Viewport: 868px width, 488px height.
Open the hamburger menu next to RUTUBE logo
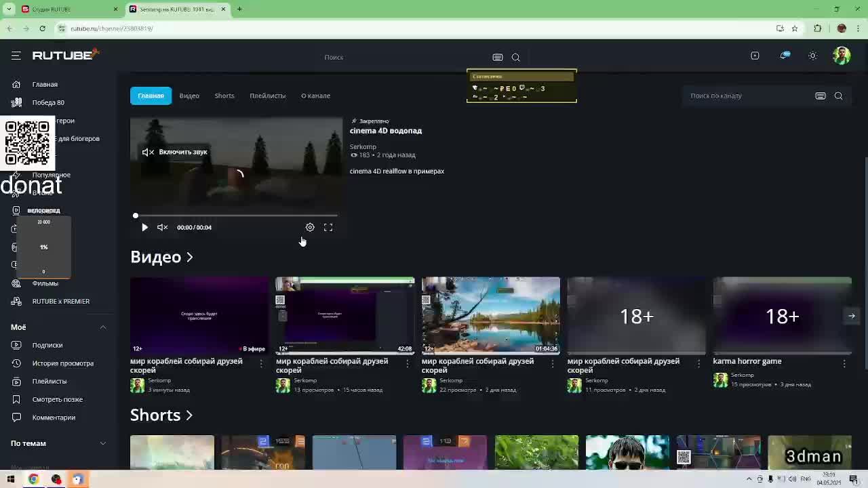coord(16,56)
